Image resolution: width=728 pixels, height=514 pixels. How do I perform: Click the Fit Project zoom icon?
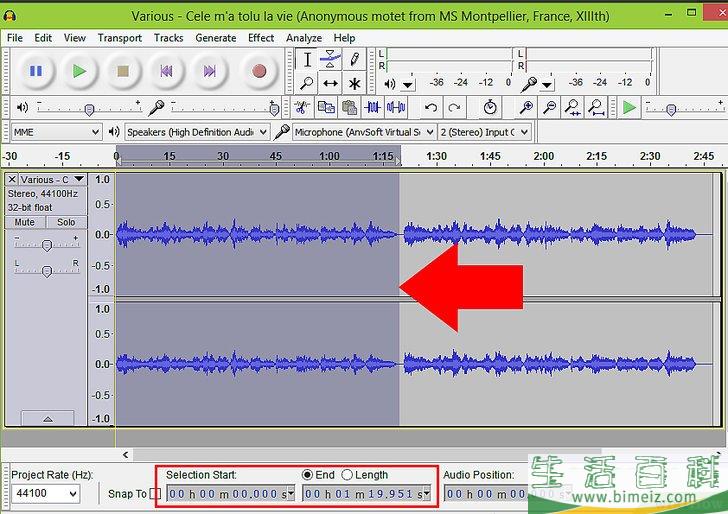coord(596,108)
